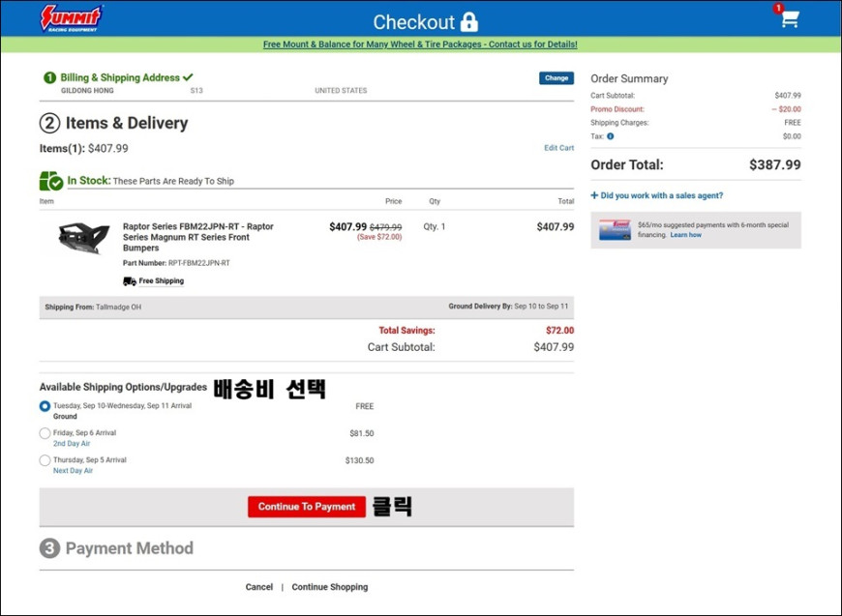The width and height of the screenshot is (842, 616).
Task: Expand 'Did you work with a sales agent?'
Action: coord(657,195)
